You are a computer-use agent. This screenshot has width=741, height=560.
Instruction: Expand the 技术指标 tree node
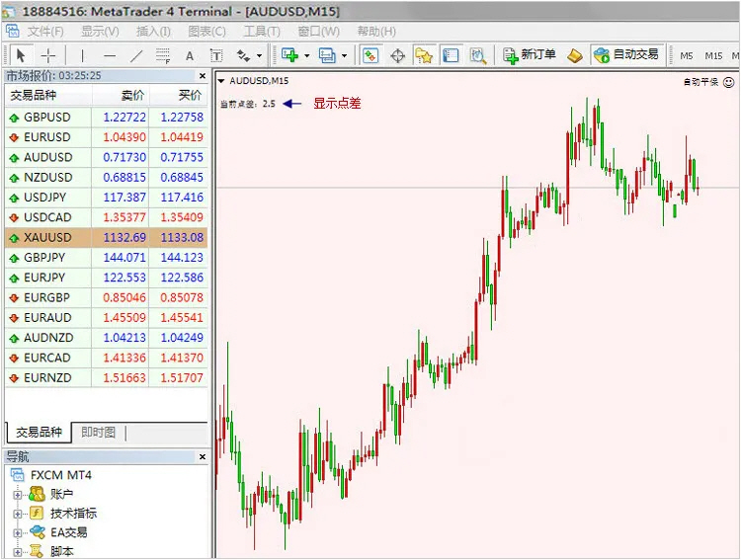(x=17, y=514)
